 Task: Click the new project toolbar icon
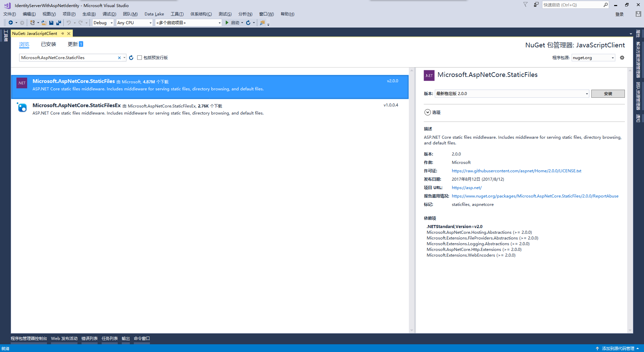(32, 23)
